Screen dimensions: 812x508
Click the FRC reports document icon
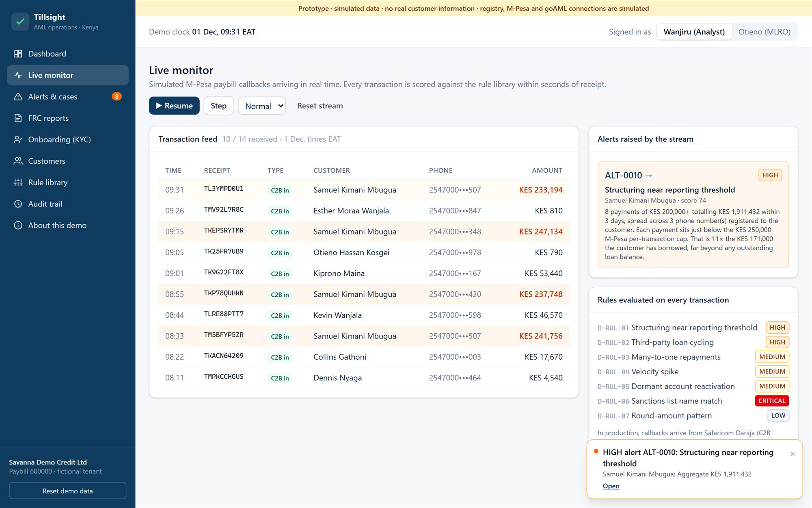tap(18, 118)
